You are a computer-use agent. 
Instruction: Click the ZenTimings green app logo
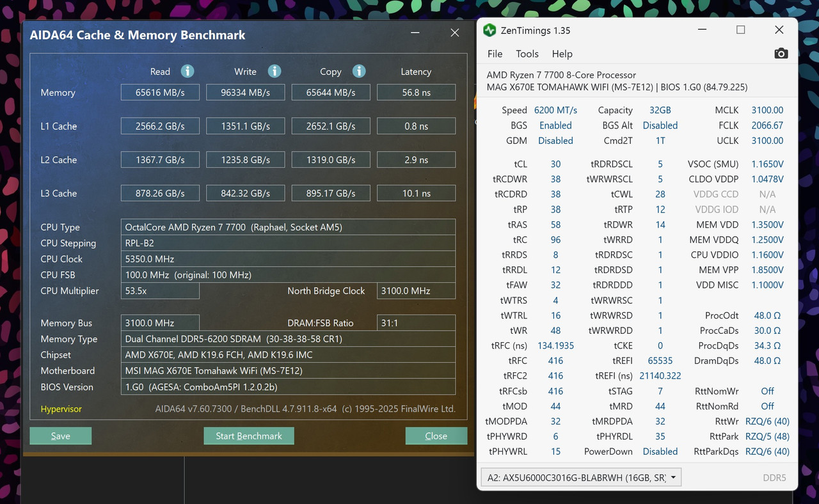click(x=489, y=30)
